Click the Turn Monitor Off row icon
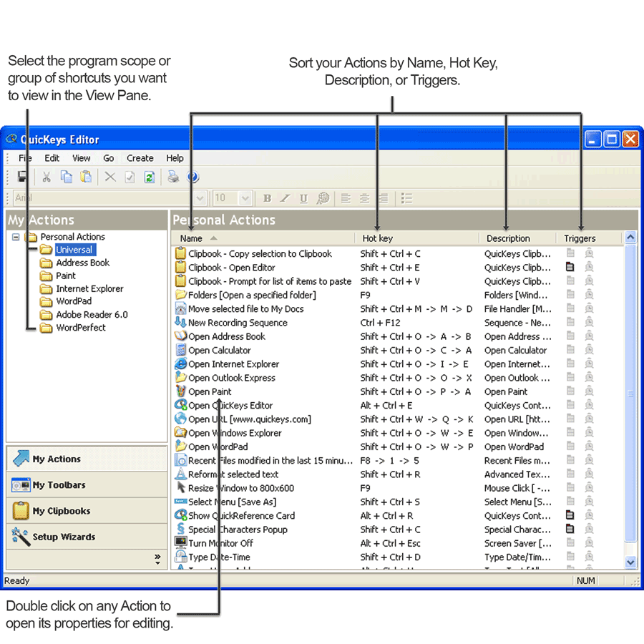This screenshot has width=644, height=644. (180, 542)
